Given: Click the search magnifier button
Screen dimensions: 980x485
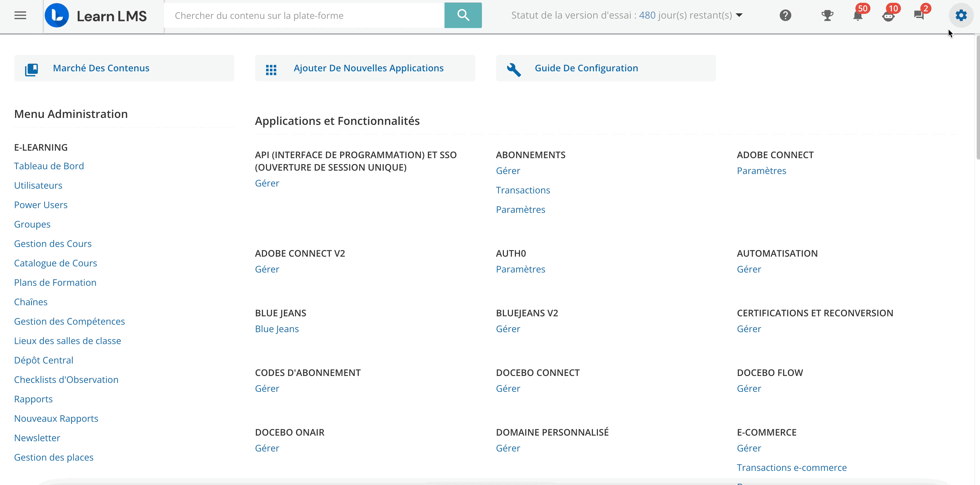Looking at the screenshot, I should (x=463, y=15).
